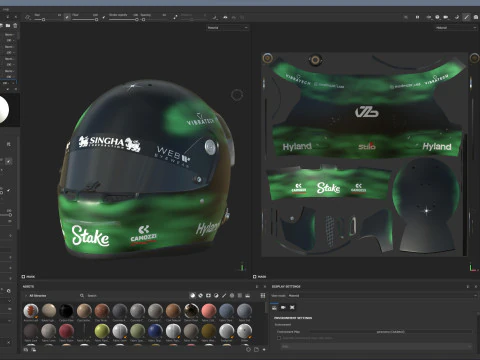
Task: Open environment settings tab icon
Action: point(274,307)
